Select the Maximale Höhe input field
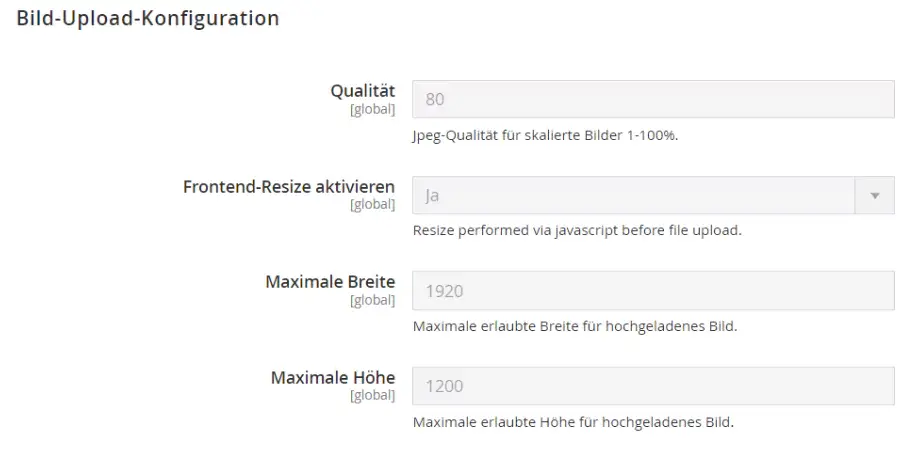910x468 pixels. [652, 387]
